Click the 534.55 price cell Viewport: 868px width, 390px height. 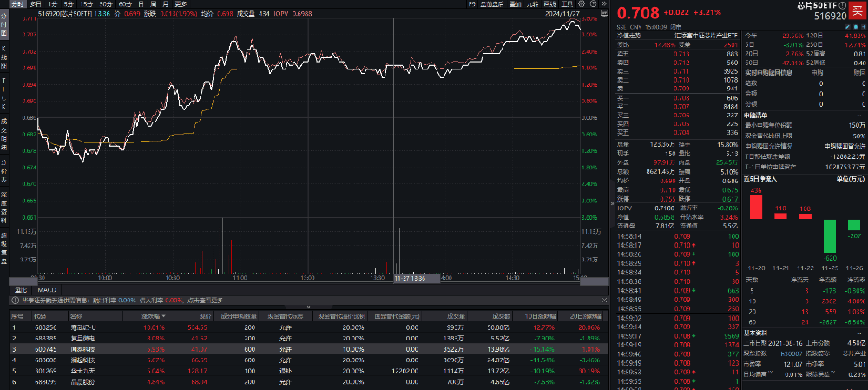pyautogui.click(x=197, y=327)
